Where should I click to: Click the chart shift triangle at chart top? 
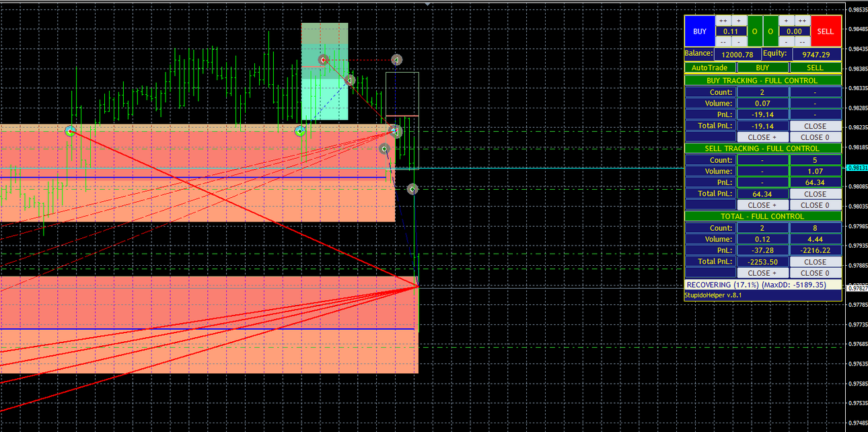pos(428,3)
